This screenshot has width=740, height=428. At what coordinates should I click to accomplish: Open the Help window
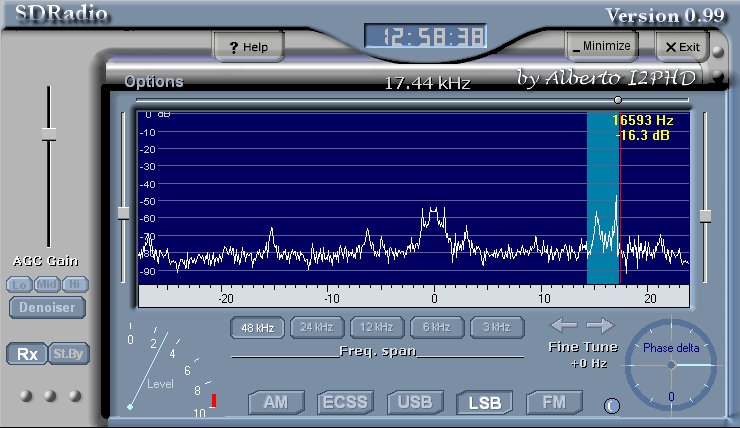248,47
